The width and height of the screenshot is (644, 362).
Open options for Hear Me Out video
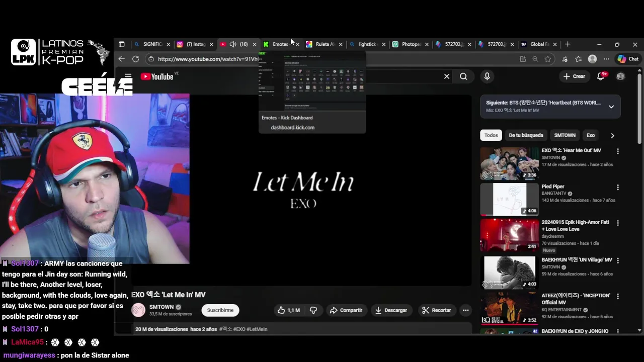click(618, 151)
